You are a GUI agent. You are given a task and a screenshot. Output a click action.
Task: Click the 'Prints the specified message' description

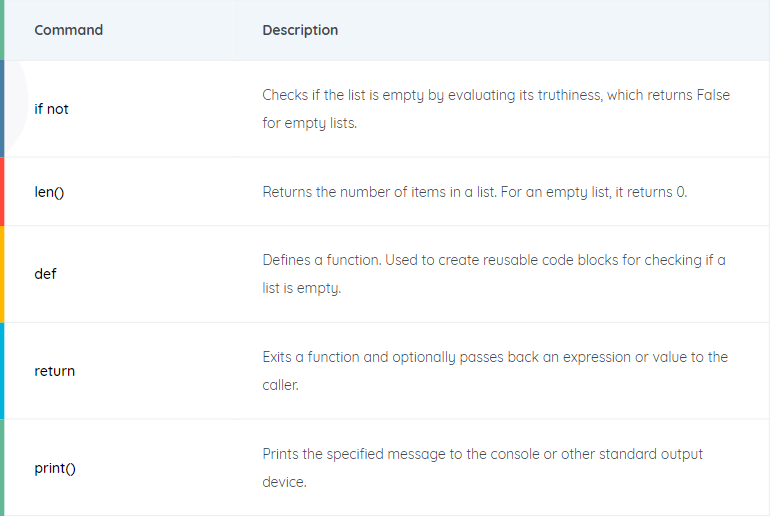pyautogui.click(x=482, y=468)
